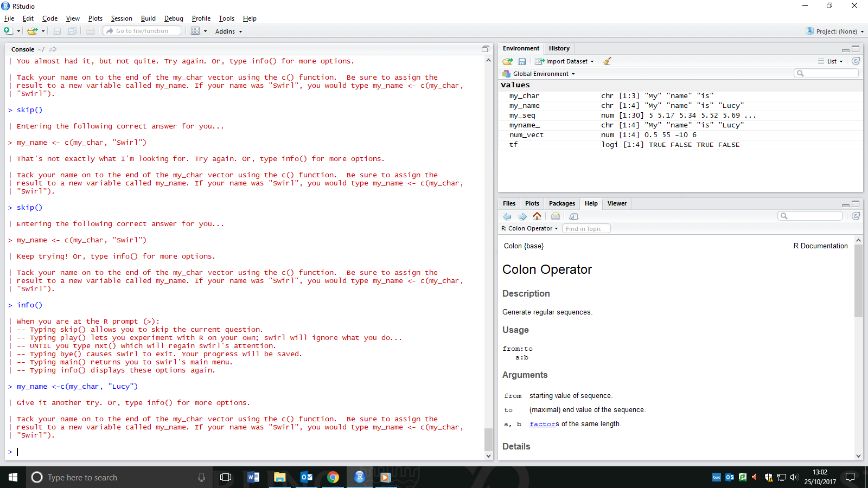Follow the 'factors' link in Help
The height and width of the screenshot is (488, 868).
542,424
